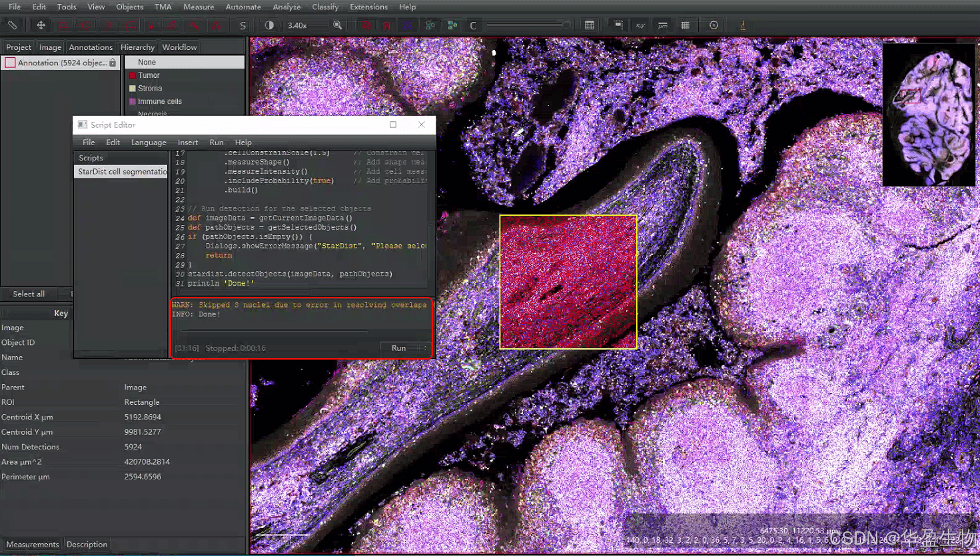Image resolution: width=980 pixels, height=556 pixels.
Task: Open the Language menu in Script Editor
Action: click(x=149, y=142)
